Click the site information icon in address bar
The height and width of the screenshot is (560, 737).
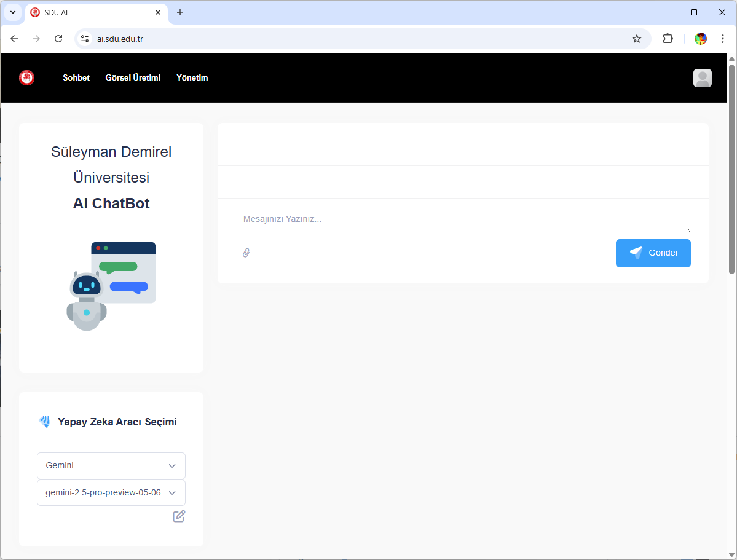pyautogui.click(x=85, y=39)
